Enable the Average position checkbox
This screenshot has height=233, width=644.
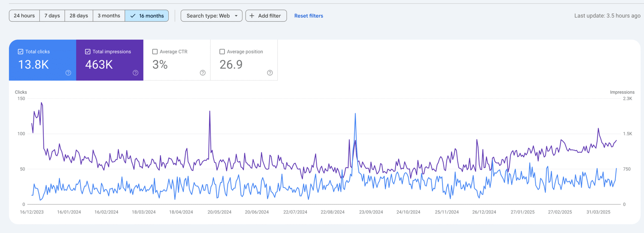tap(222, 52)
